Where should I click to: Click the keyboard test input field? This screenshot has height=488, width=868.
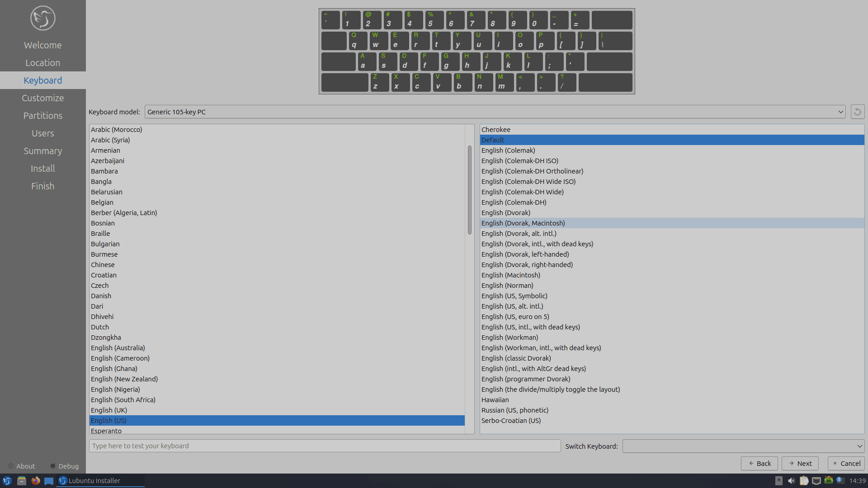325,446
